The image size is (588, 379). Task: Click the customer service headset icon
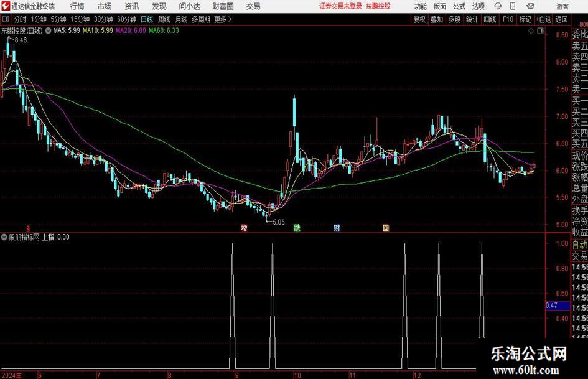pos(498,6)
